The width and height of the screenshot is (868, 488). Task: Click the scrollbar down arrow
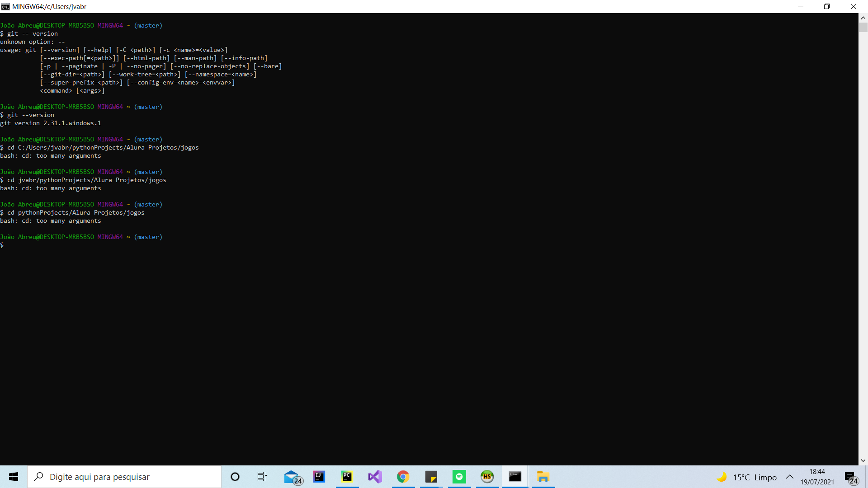(x=863, y=461)
